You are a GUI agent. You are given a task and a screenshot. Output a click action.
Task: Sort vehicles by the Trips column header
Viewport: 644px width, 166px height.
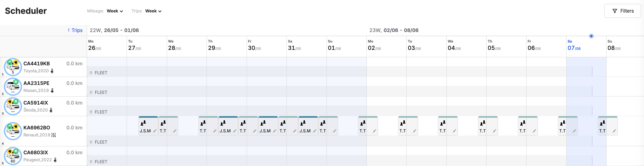(75, 30)
